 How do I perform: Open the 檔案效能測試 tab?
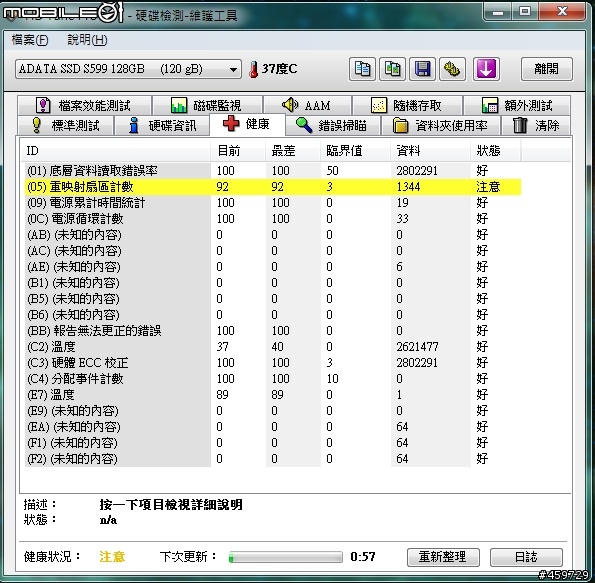[84, 105]
